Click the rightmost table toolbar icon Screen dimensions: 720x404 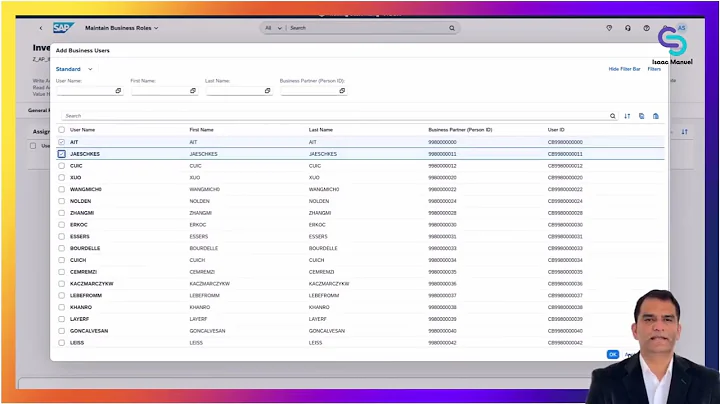[656, 116]
